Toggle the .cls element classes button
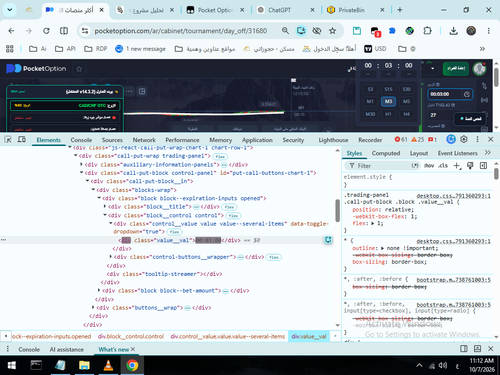 443,166
